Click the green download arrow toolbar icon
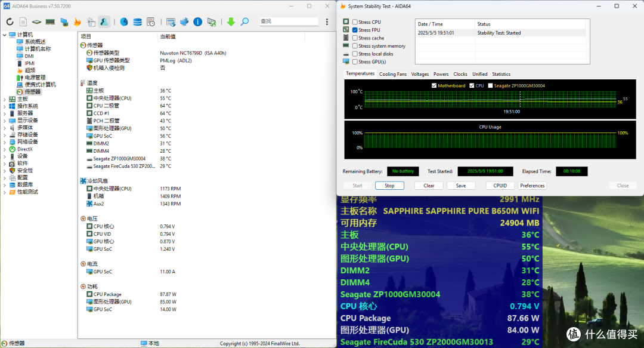This screenshot has height=348, width=644. 231,22
